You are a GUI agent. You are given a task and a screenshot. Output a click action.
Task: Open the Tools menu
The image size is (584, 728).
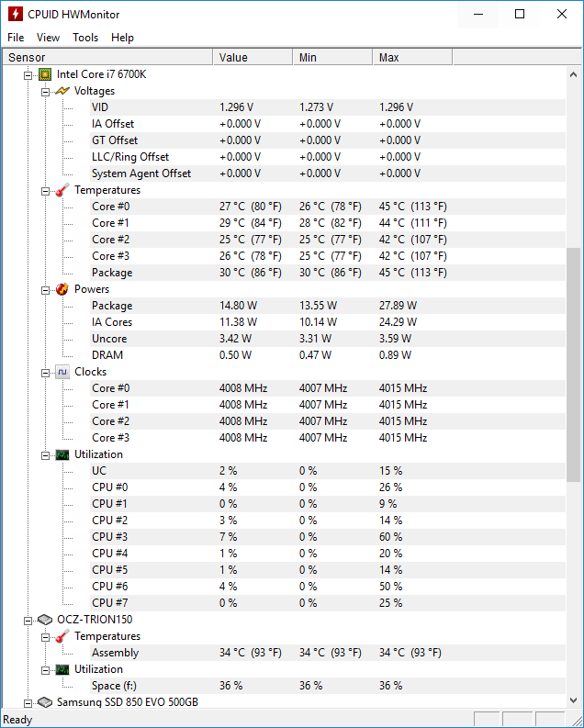pyautogui.click(x=85, y=38)
